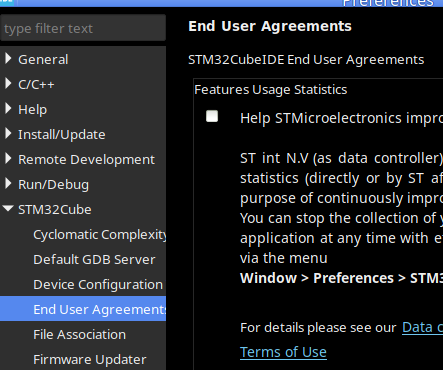Open Default GDB Server preferences page
The height and width of the screenshot is (370, 443).
(94, 260)
